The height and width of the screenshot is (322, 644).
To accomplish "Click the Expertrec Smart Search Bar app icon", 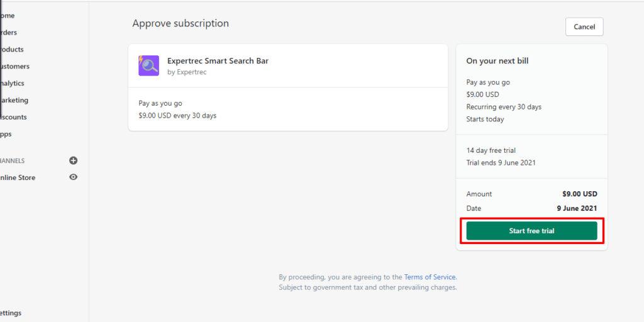I will point(148,65).
